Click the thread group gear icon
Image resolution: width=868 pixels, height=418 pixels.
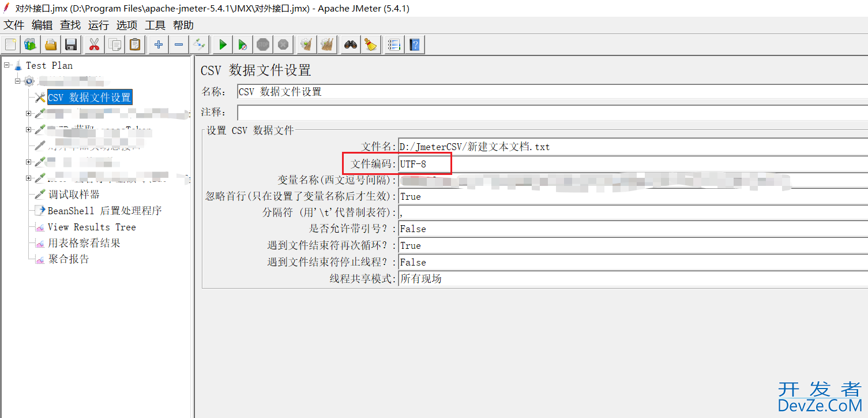coord(29,81)
